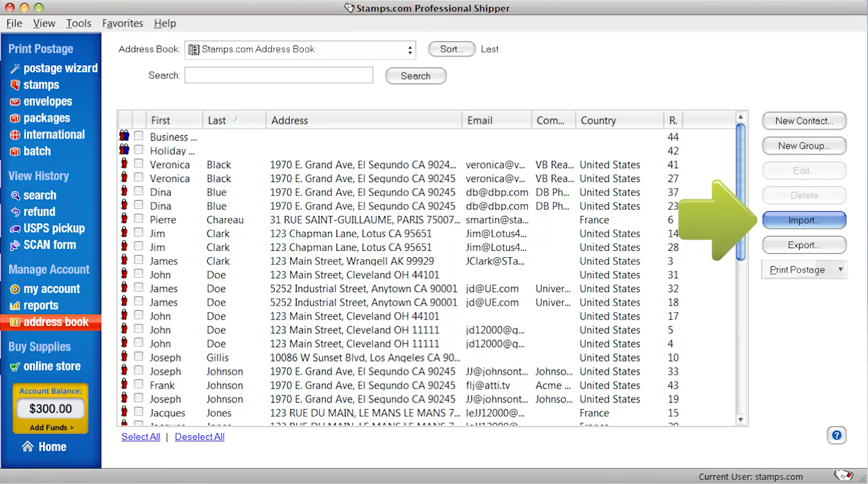Click the New Contact button
Viewport: 868px width, 484px height.
(804, 121)
